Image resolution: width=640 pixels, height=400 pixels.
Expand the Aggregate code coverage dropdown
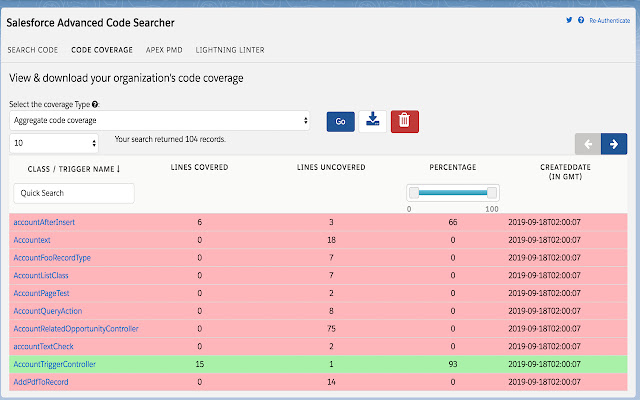160,121
